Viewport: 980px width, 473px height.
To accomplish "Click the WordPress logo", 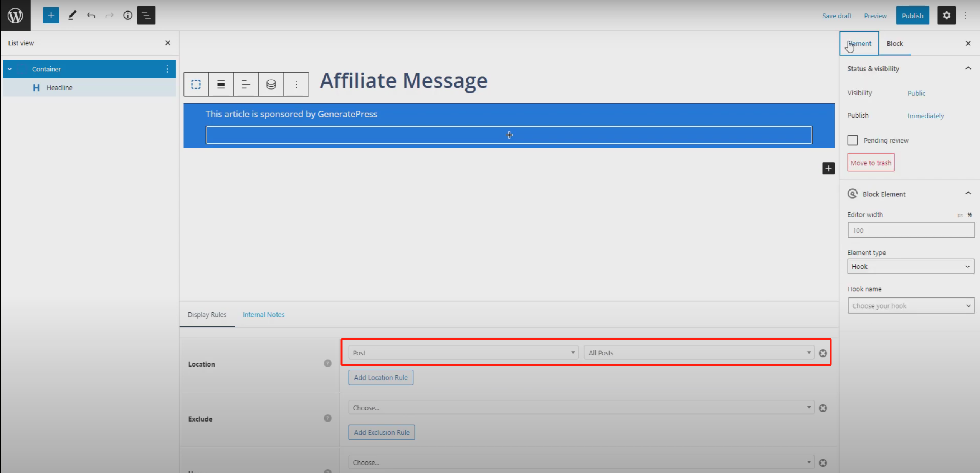I will point(15,15).
